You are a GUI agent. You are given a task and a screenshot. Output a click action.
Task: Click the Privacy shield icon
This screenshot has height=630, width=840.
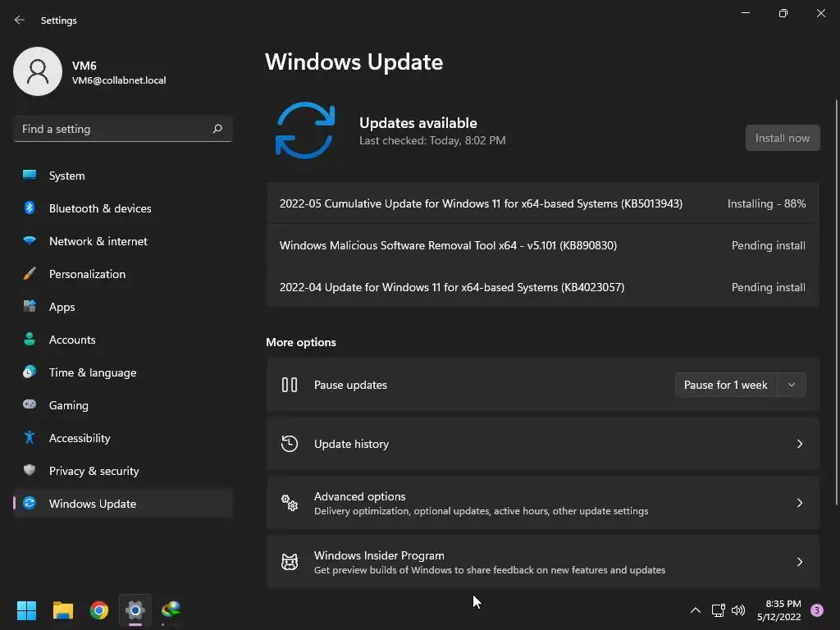(30, 470)
